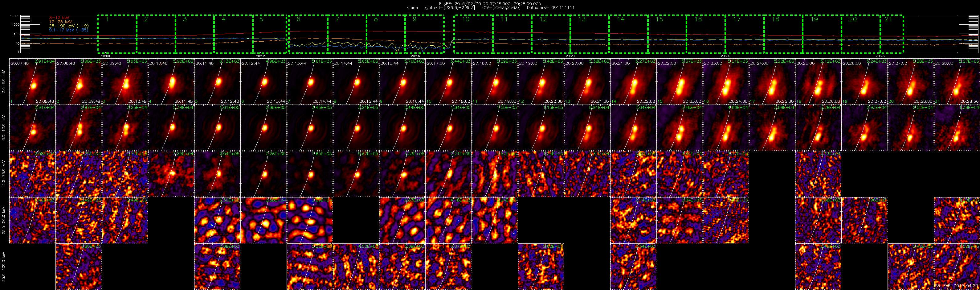980x290 pixels.
Task: Open the 12-25 keV image under the 20:25:00 column
Action: click(818, 174)
